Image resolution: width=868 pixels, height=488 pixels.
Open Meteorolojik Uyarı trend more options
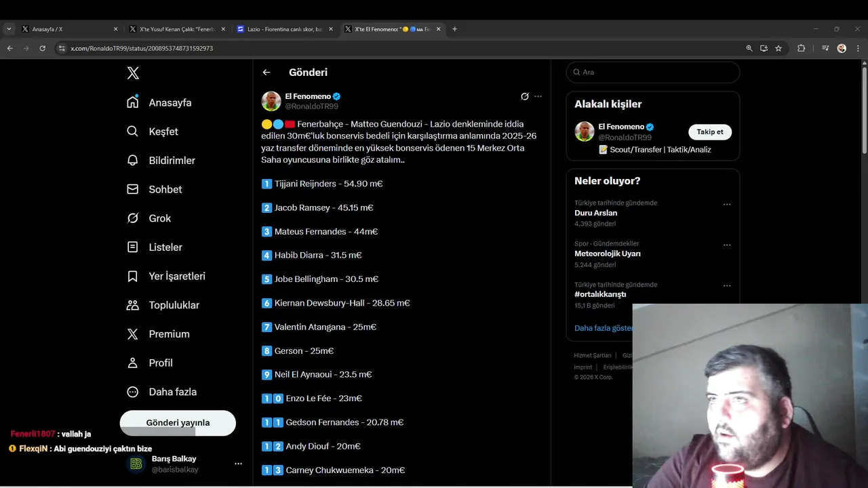[x=727, y=245]
